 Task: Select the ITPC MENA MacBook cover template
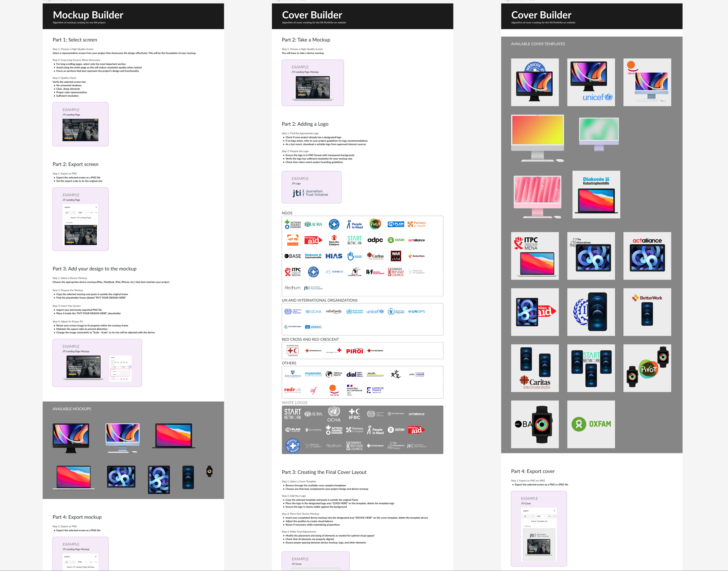535,256
